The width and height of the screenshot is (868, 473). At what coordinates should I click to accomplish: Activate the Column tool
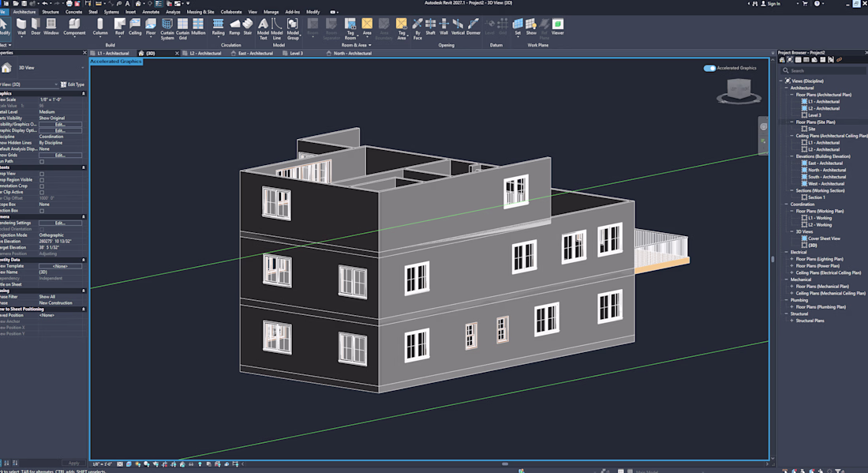click(100, 27)
